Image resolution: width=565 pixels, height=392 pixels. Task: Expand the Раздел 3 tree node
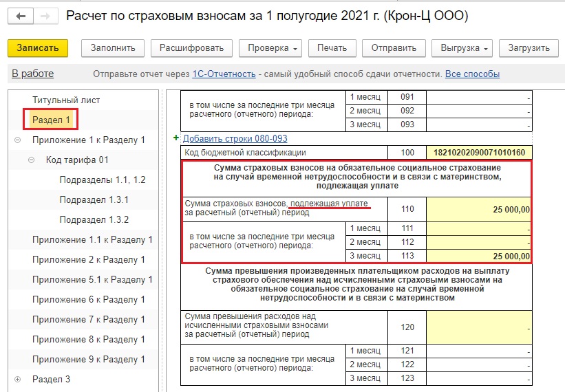click(x=17, y=380)
